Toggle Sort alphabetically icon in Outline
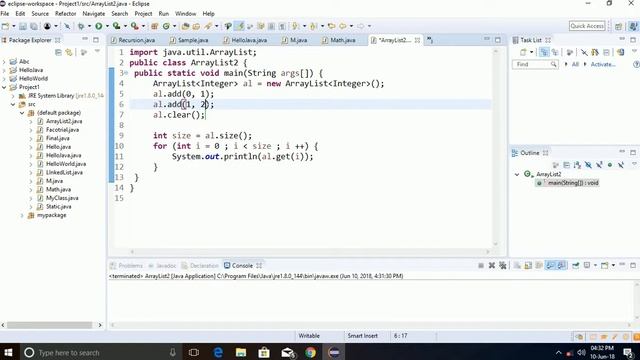The image size is (640, 360). pos(577,165)
